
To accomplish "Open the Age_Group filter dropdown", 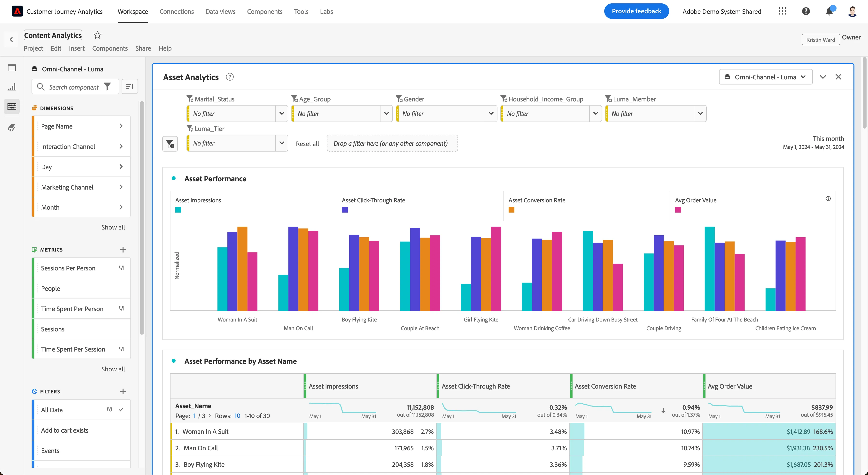I will (x=386, y=114).
